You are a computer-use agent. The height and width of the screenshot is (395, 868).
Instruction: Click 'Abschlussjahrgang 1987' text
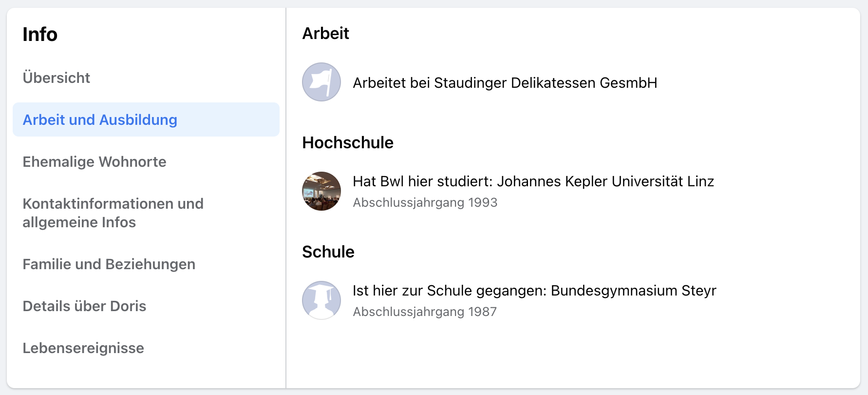[425, 312]
